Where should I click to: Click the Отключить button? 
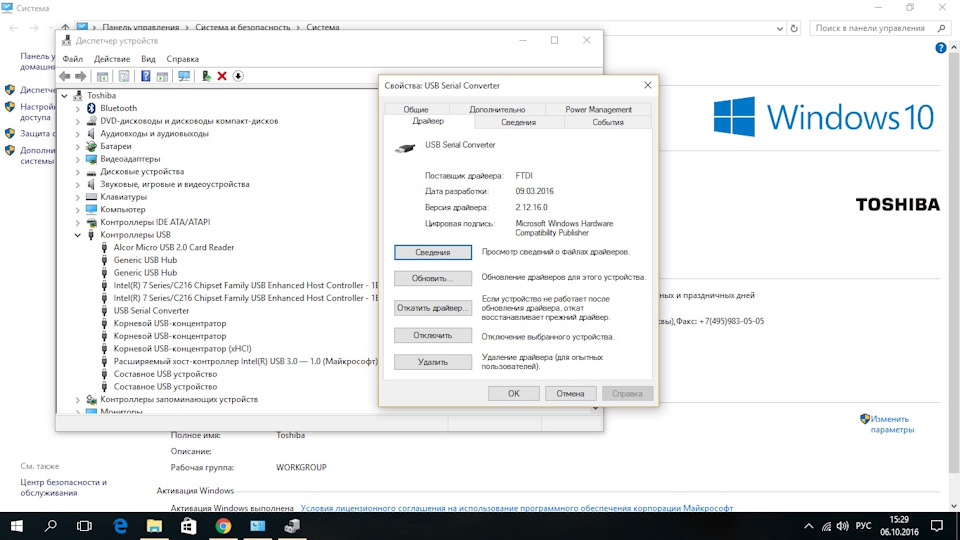(433, 336)
